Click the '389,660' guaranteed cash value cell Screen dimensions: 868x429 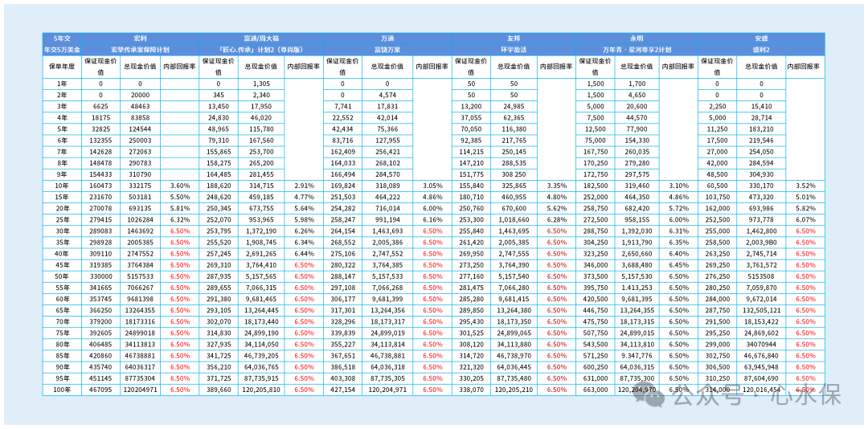(x=218, y=390)
